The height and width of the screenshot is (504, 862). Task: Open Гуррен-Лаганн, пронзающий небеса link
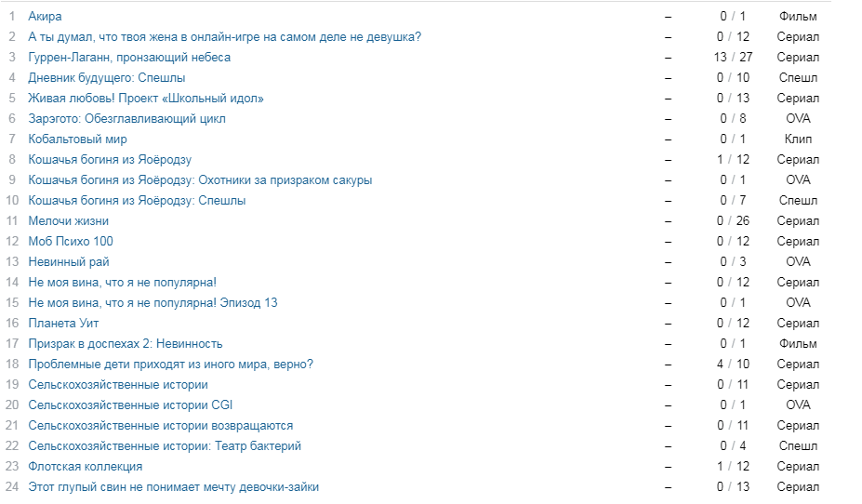129,57
